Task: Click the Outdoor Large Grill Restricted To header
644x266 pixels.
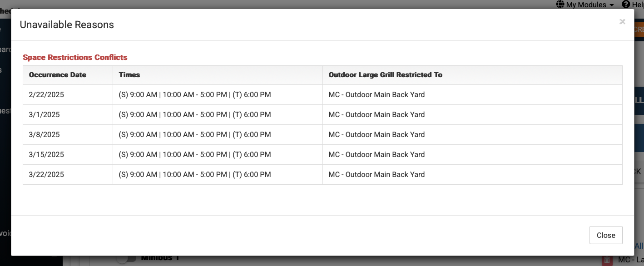Action: tap(385, 75)
